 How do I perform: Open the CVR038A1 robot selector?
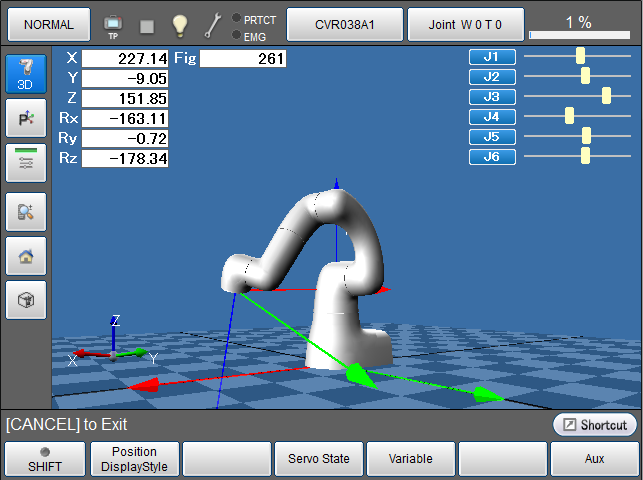click(344, 23)
